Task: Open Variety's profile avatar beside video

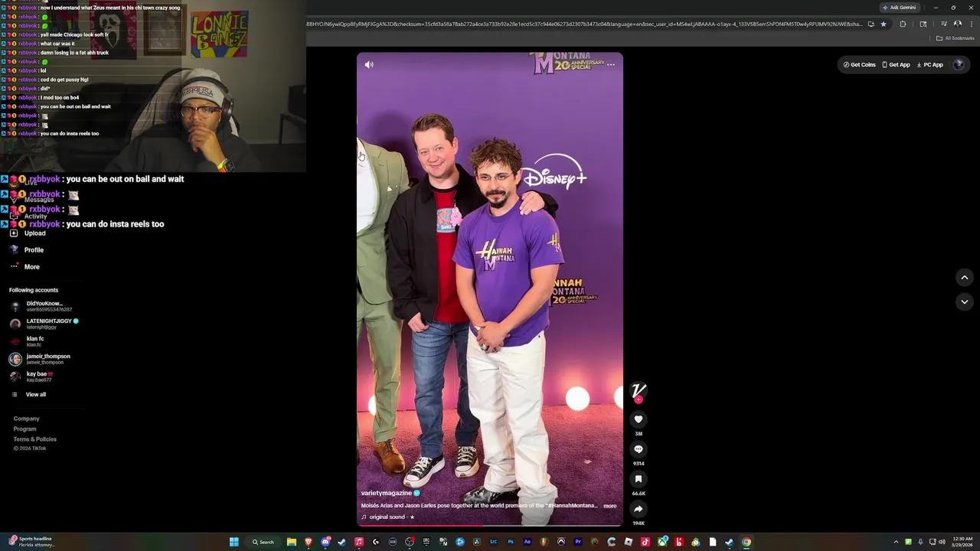Action: click(x=639, y=391)
